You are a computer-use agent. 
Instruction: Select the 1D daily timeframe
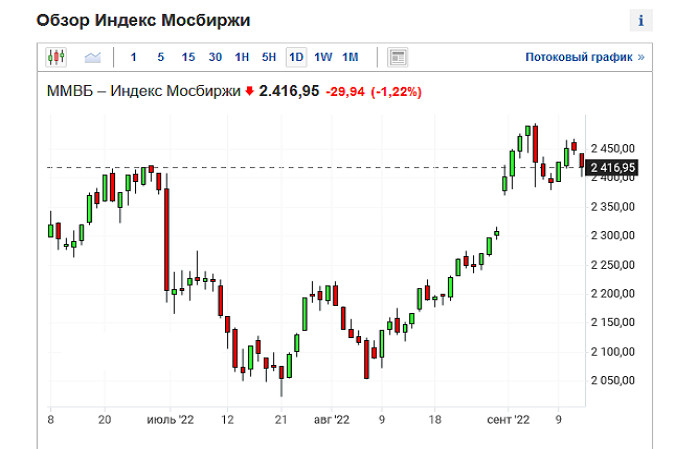point(296,57)
